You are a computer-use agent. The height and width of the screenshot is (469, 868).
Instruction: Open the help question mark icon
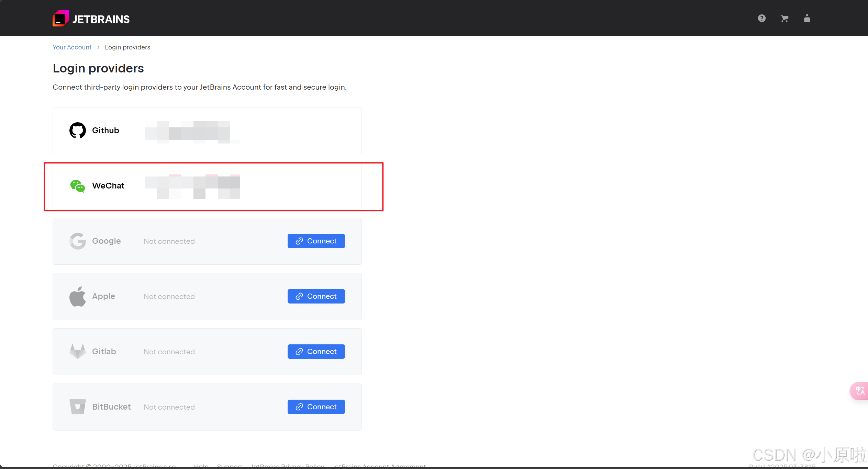761,19
